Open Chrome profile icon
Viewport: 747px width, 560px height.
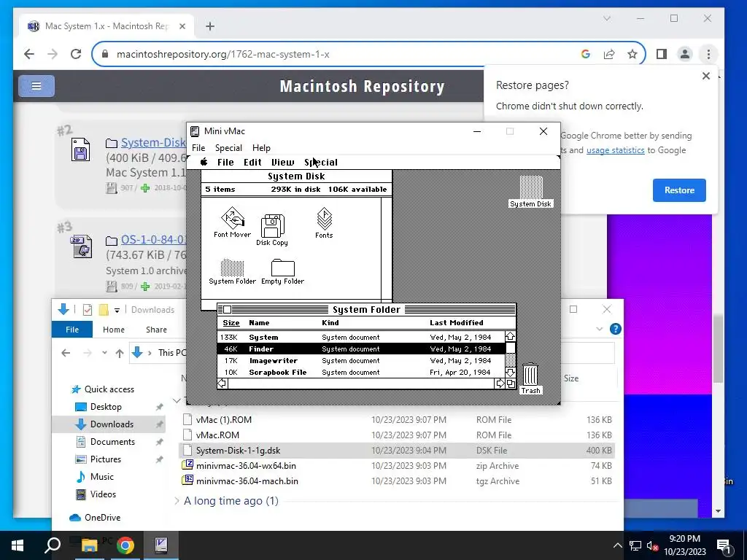pos(685,54)
